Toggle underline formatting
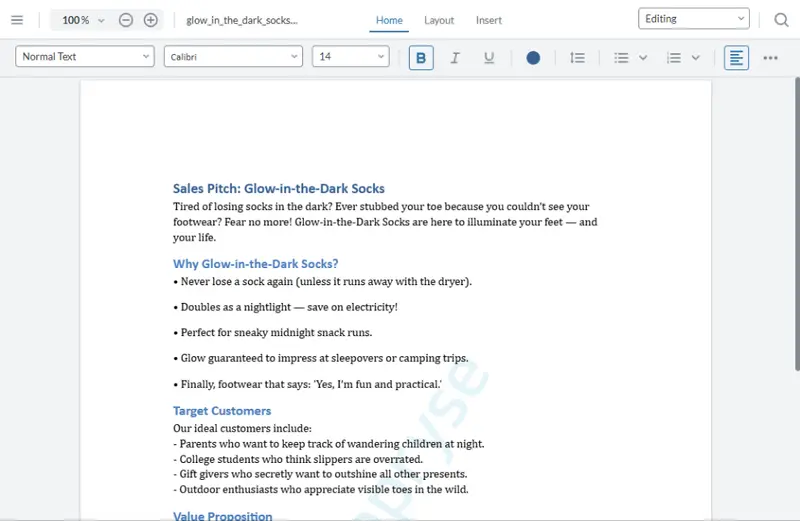Screen dimensions: 800x521 click(x=489, y=58)
